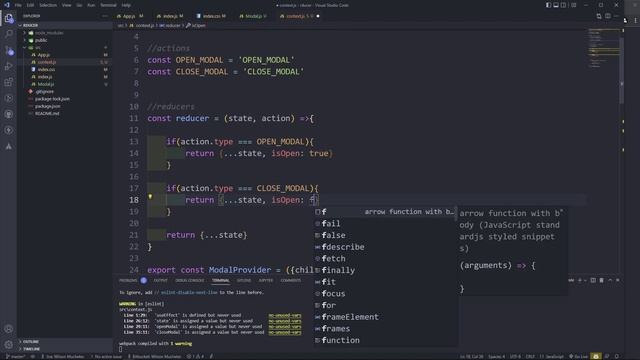The image size is (640, 360).
Task: Click the lightbulb code action on line 18
Action: (x=150, y=197)
